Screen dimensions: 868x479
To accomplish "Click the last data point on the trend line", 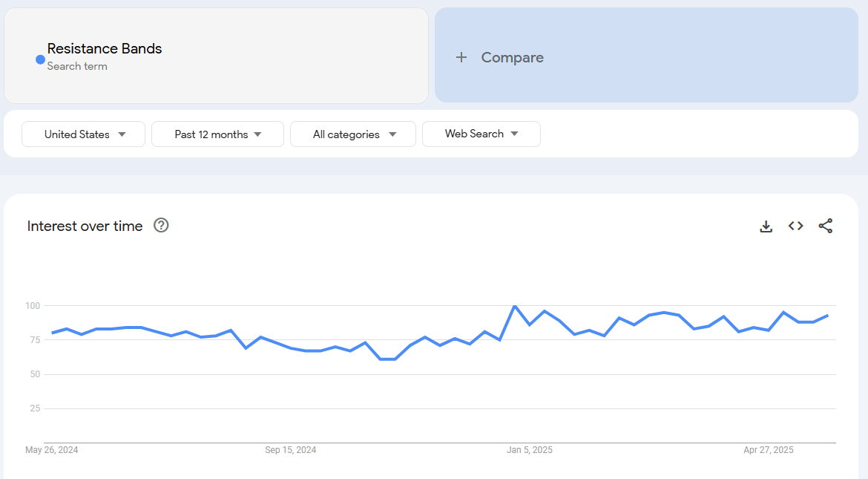I will 828,316.
